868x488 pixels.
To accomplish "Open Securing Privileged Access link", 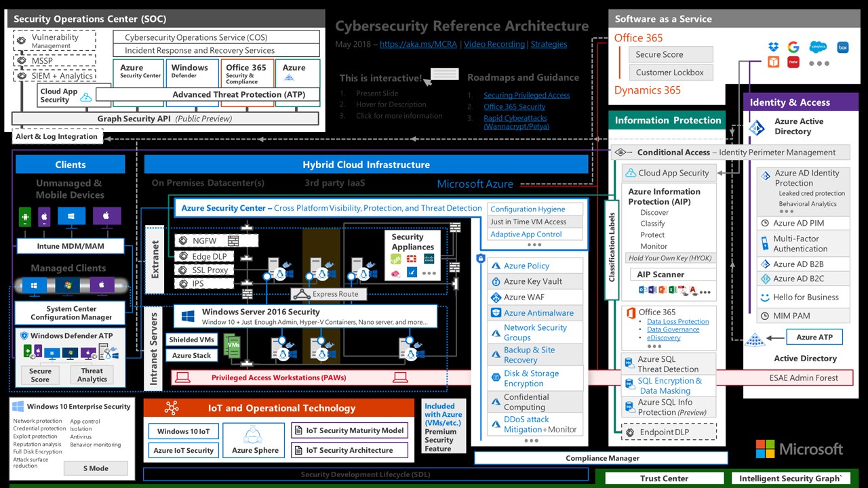I will click(x=526, y=96).
